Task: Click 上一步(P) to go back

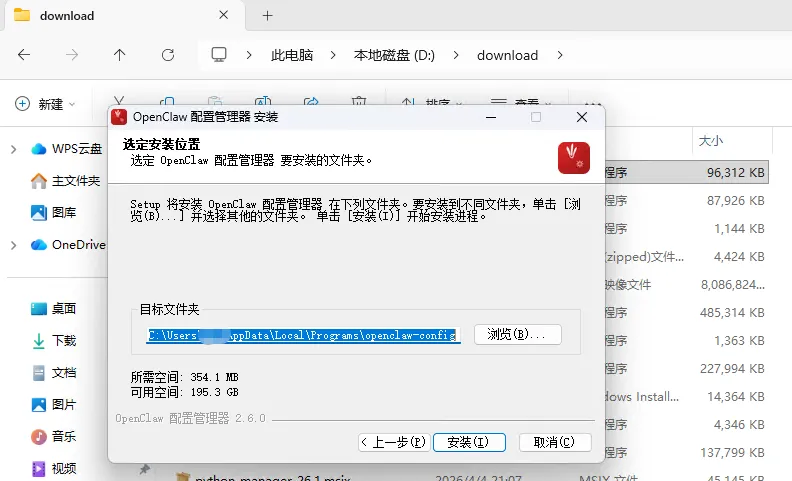Action: coord(394,442)
